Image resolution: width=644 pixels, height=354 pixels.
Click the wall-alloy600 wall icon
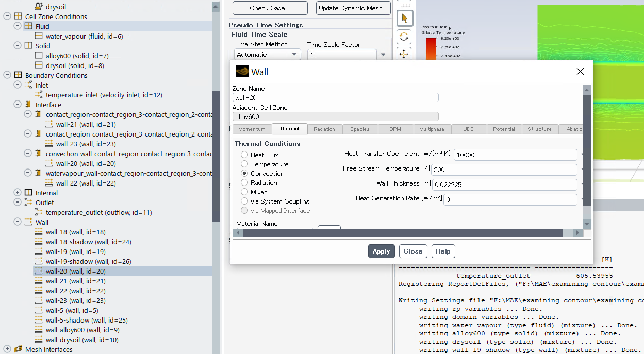(39, 330)
